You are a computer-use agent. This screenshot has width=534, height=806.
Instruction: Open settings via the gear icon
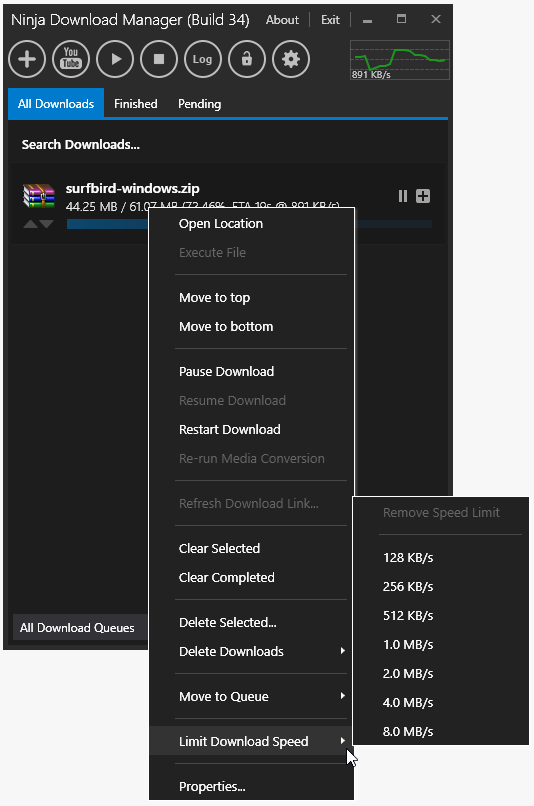(x=291, y=59)
